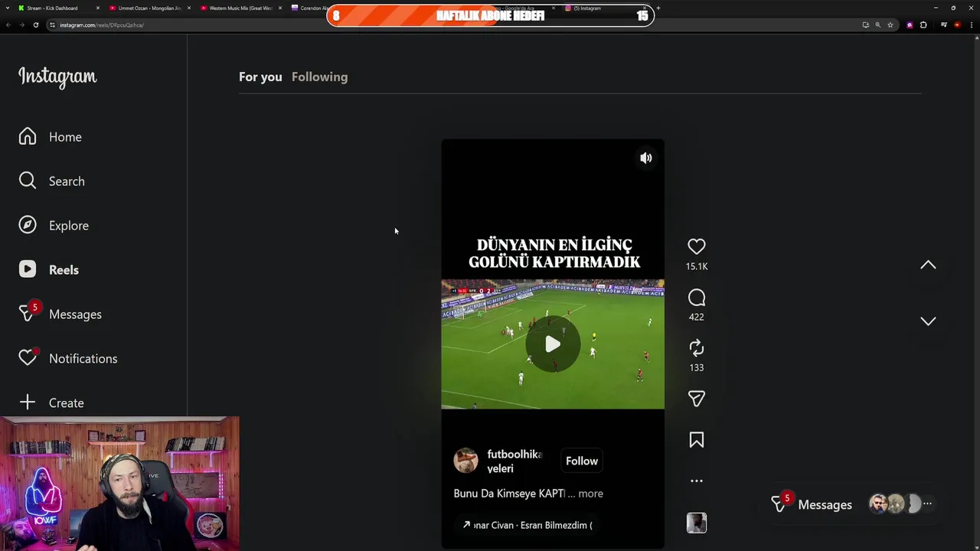Repost the reel with the repost icon
Viewport: 980px width, 551px height.
(696, 348)
